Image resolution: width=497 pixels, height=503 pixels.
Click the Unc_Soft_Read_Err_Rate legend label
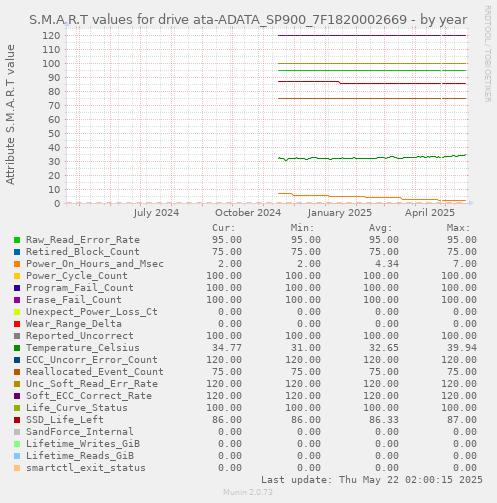point(92,384)
